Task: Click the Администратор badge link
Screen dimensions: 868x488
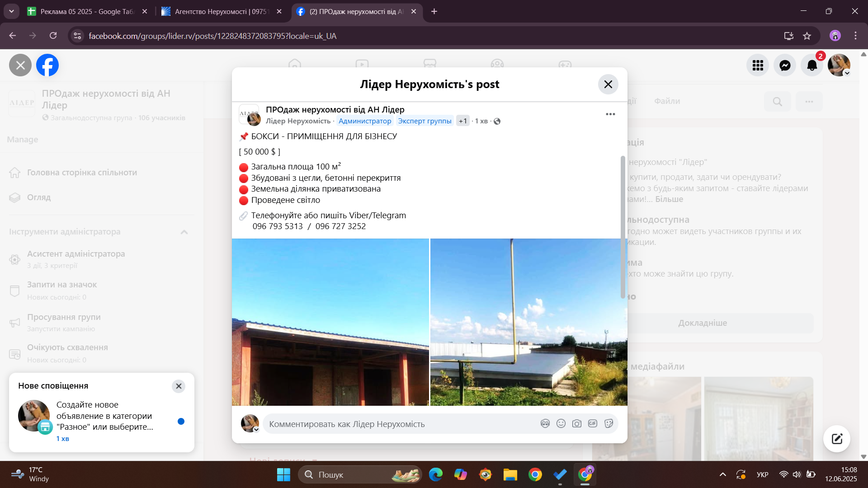Action: (x=365, y=121)
